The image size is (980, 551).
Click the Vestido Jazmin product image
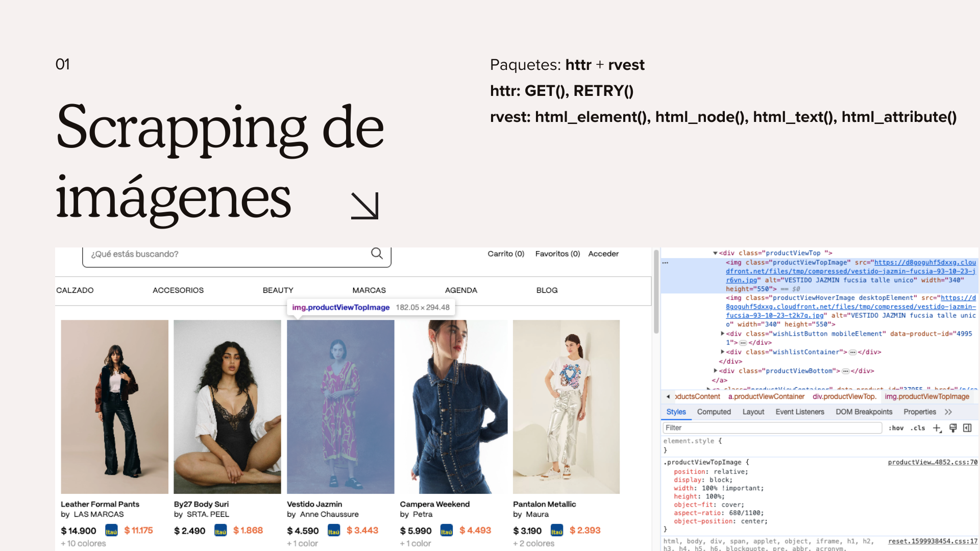340,407
